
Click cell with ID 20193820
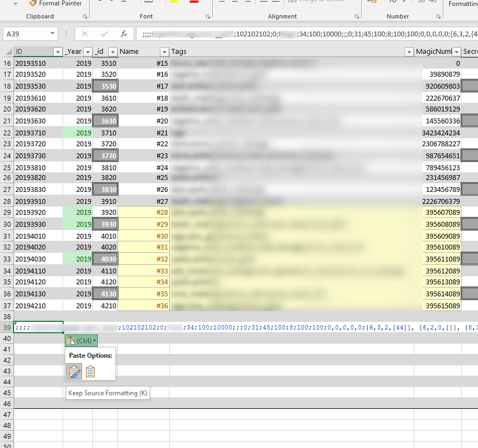pyautogui.click(x=39, y=178)
